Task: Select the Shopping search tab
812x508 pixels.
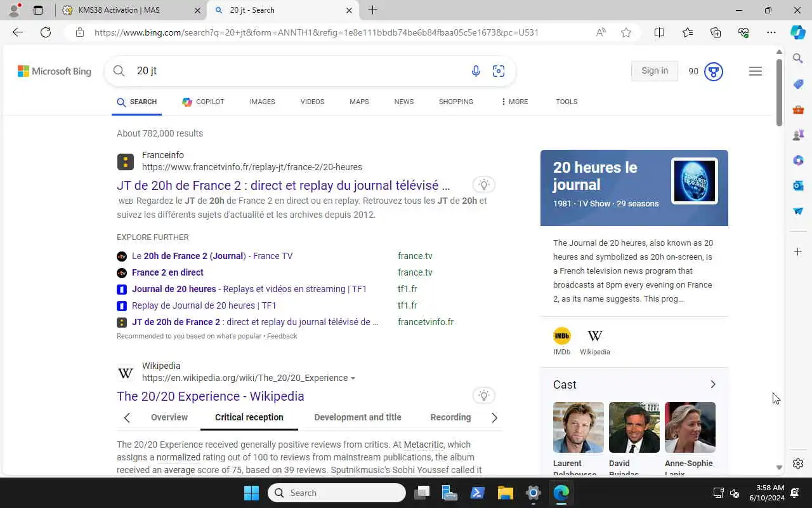Action: coord(456,102)
